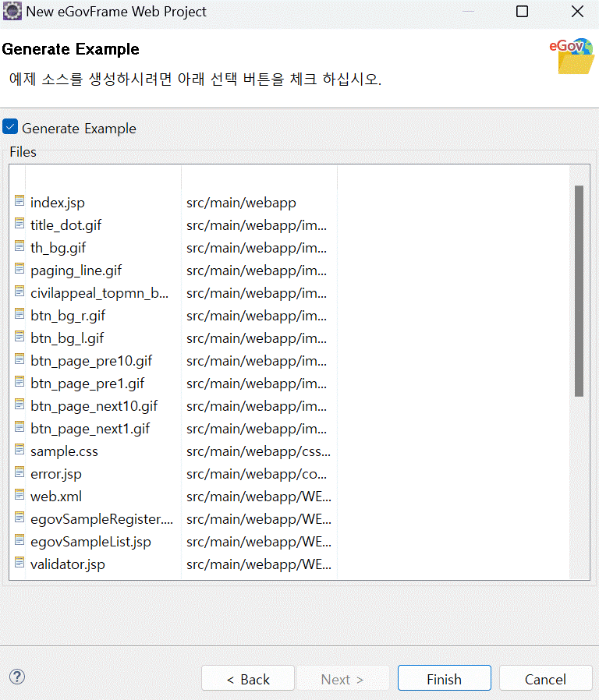
Task: Cancel the New eGovFrame Web Project wizard
Action: 545,679
